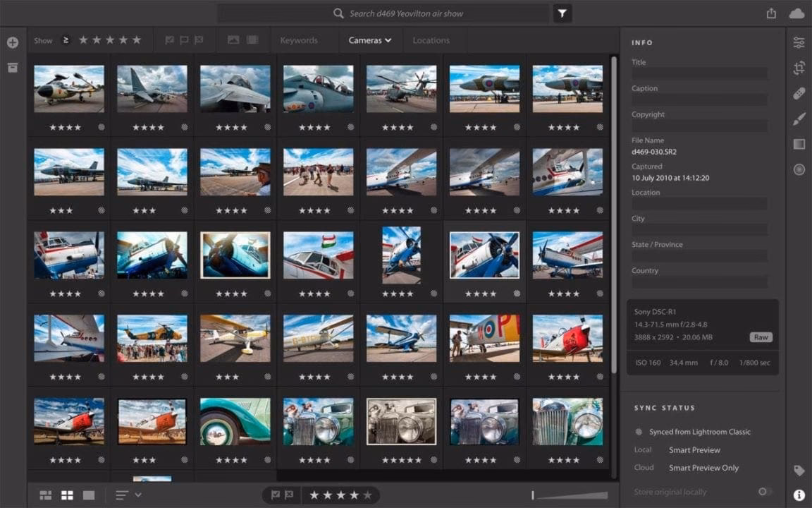Click Synced from Lightroom Classic text

point(699,431)
